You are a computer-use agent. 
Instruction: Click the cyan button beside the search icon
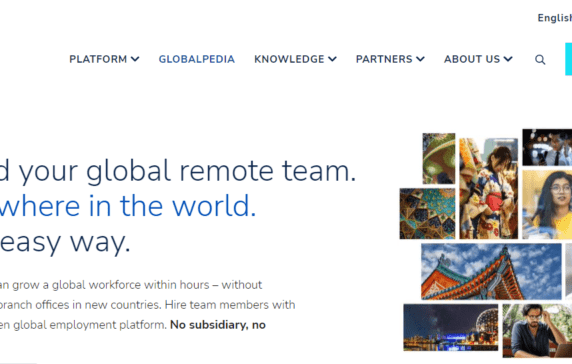coord(568,59)
